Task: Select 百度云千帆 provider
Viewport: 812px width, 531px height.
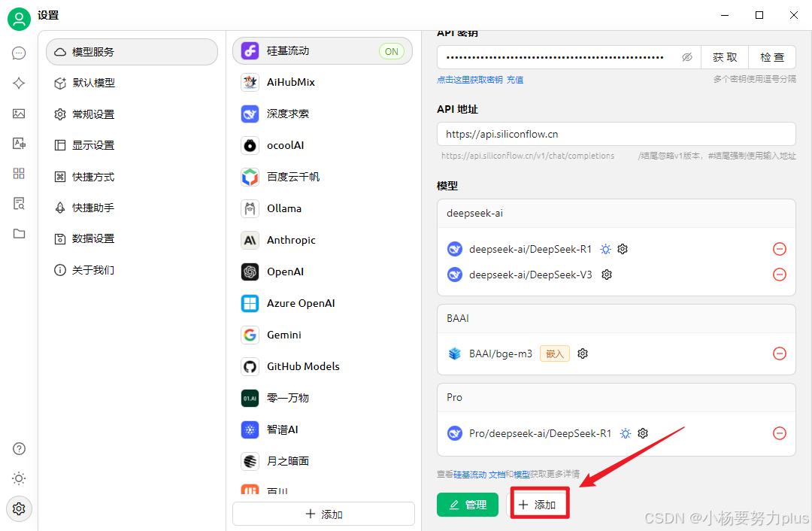Action: tap(323, 178)
